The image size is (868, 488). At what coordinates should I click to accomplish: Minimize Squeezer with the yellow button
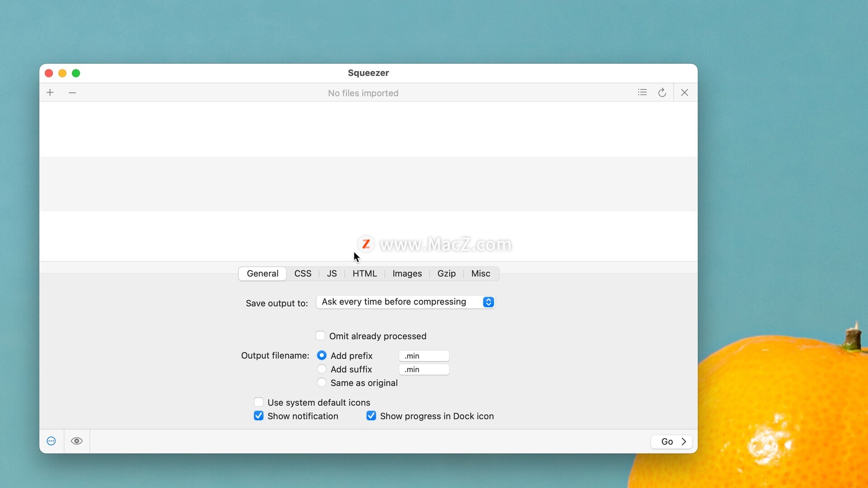62,73
